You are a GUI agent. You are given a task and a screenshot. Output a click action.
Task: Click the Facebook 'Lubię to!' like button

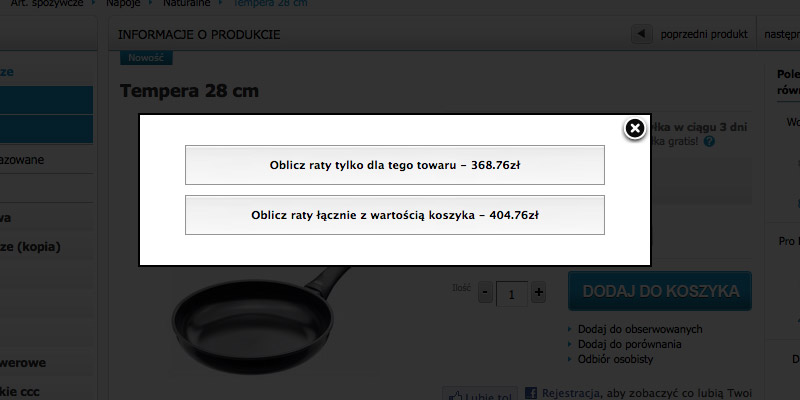pyautogui.click(x=480, y=394)
